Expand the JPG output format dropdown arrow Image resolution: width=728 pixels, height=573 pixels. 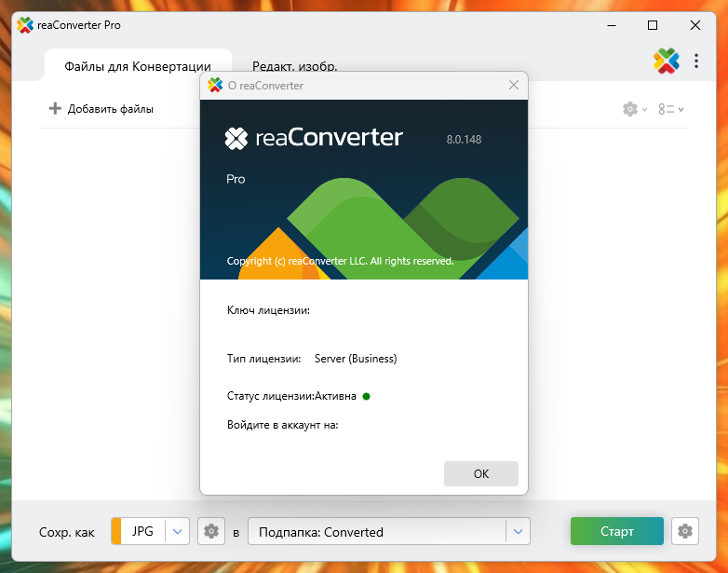(x=178, y=531)
